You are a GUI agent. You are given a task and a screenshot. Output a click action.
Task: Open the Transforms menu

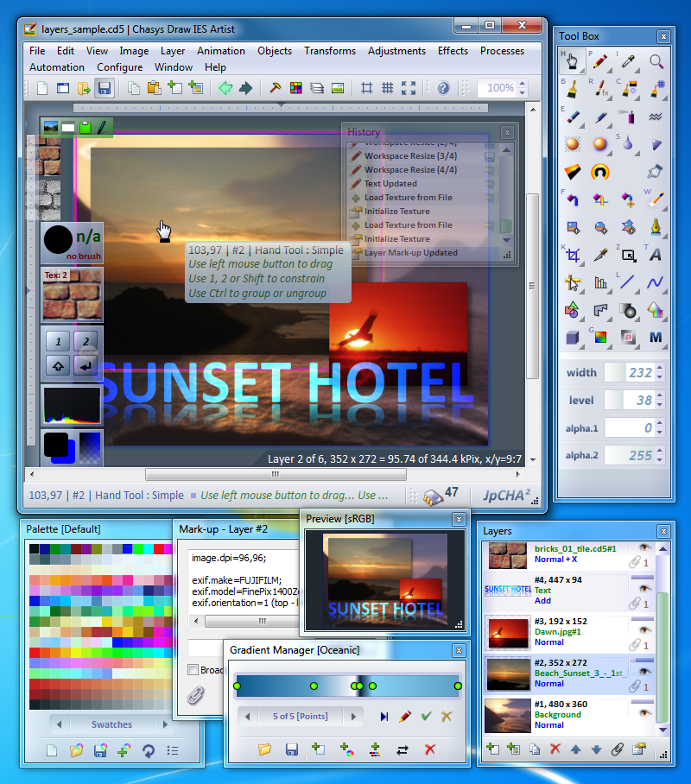point(330,51)
